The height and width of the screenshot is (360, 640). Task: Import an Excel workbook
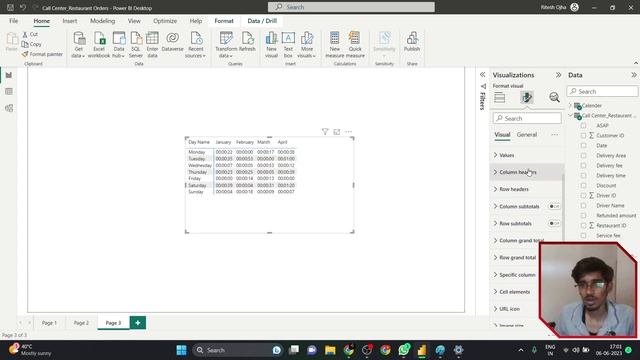[99, 45]
